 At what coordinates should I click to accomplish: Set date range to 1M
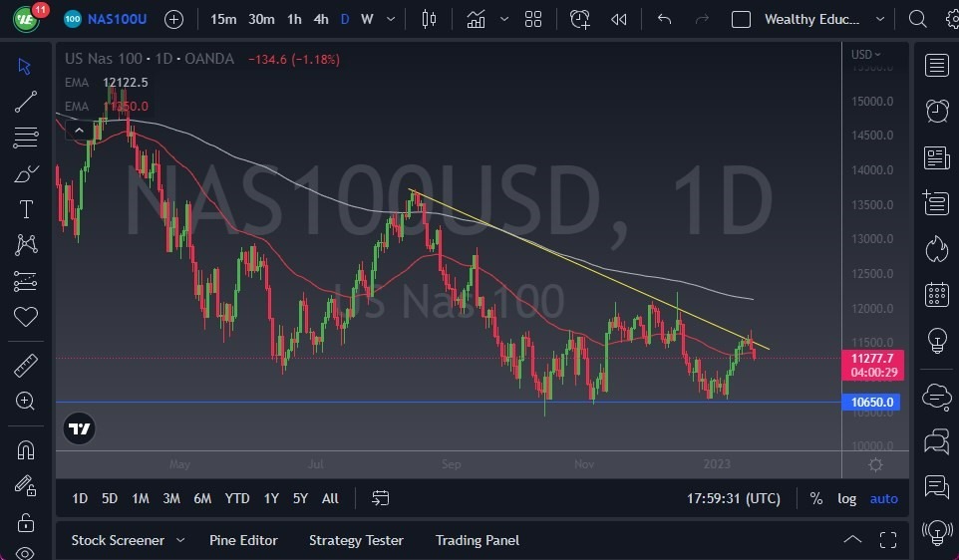click(141, 499)
